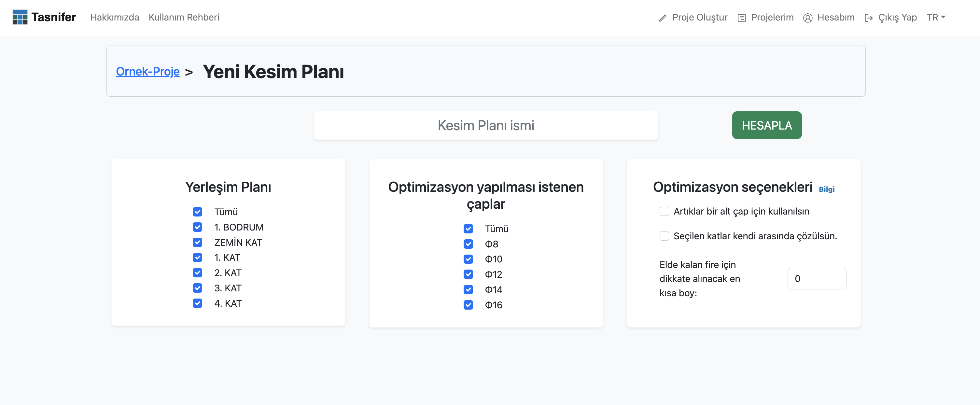Uncheck the ZEMİN KAT checkbox

197,242
